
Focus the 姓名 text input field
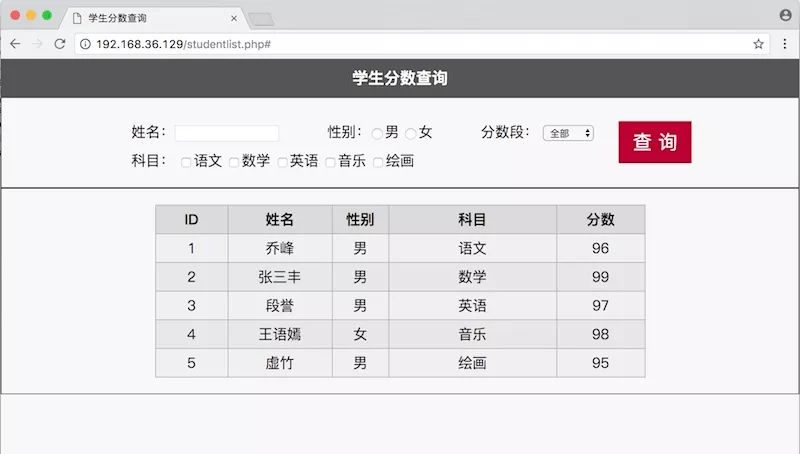point(227,133)
